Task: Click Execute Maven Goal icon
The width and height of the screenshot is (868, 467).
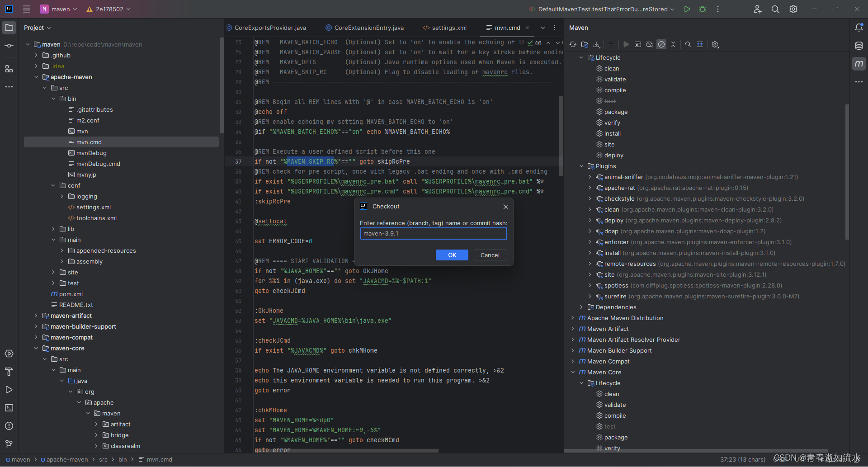Action: click(x=638, y=44)
